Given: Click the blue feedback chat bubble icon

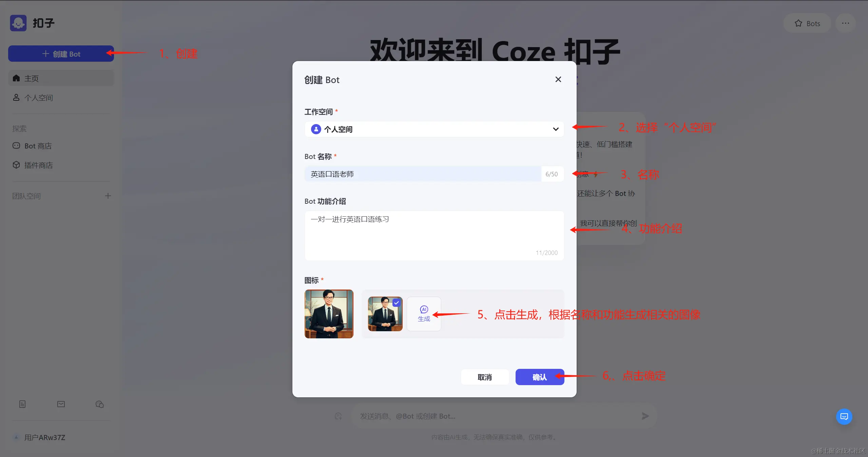Looking at the screenshot, I should coord(844,417).
